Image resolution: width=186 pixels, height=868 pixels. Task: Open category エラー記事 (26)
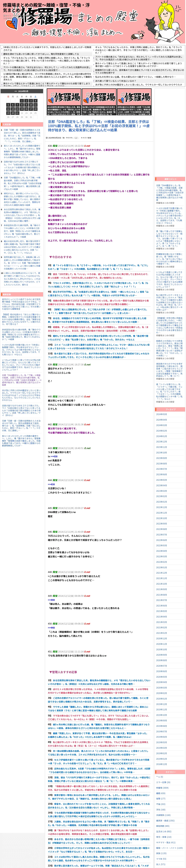point(163,782)
